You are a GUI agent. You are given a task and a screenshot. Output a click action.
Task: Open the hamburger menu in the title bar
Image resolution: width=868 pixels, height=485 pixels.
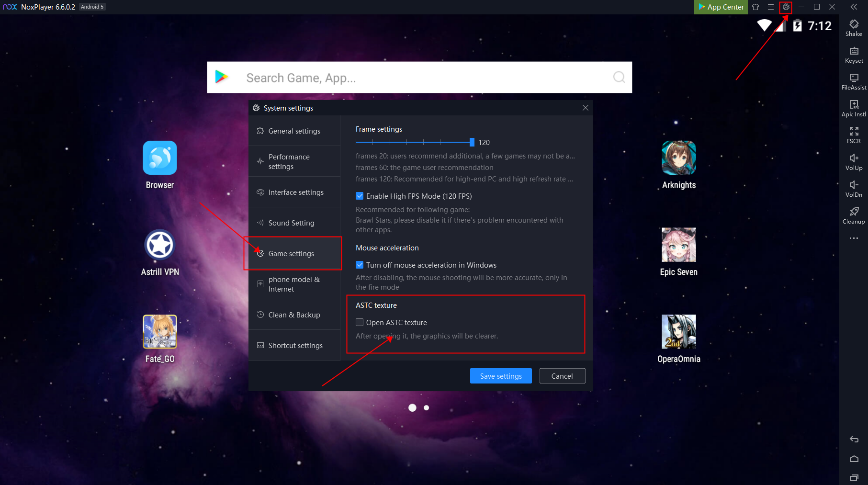(x=771, y=7)
